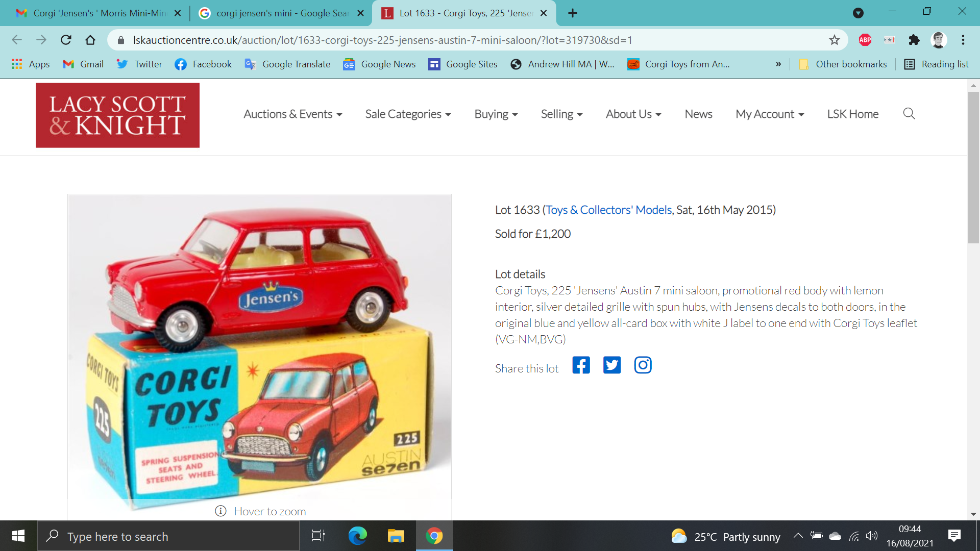The width and height of the screenshot is (980, 551).
Task: Expand Sale Categories dropdown
Action: point(408,114)
